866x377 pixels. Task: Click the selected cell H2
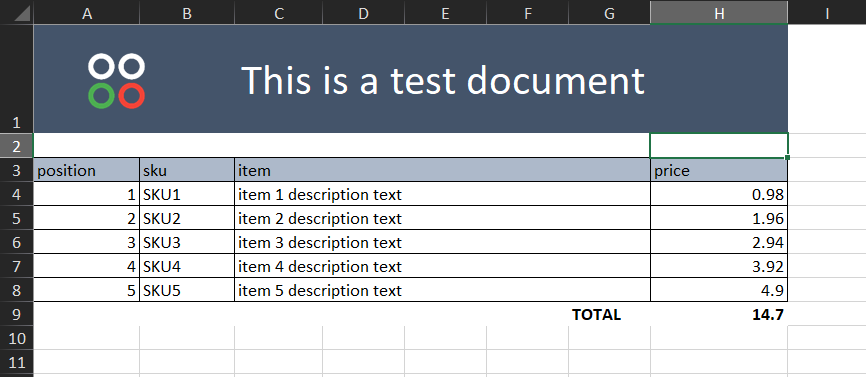[719, 146]
